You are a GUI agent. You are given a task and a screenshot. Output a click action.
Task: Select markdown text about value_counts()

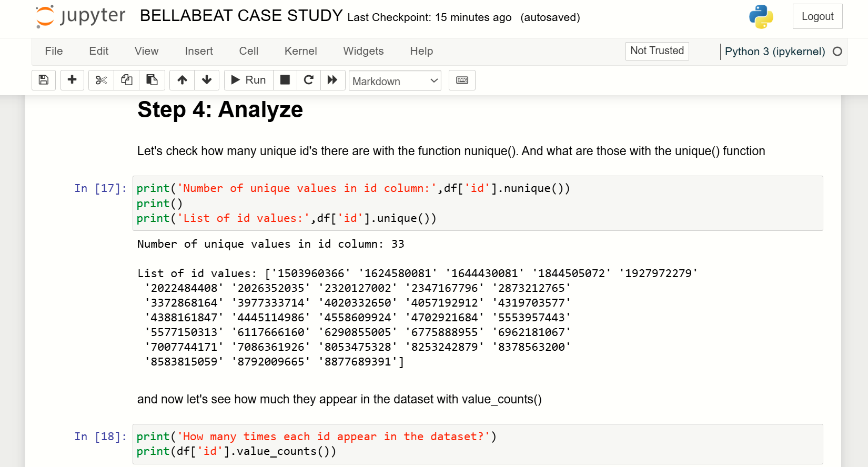tap(339, 399)
